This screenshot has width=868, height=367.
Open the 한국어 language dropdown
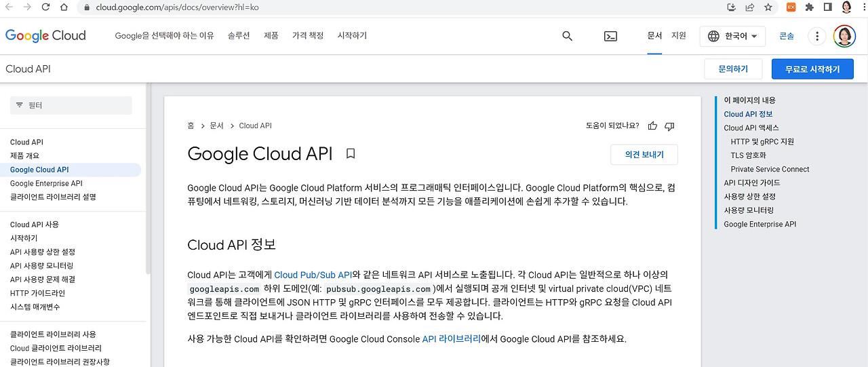click(732, 36)
